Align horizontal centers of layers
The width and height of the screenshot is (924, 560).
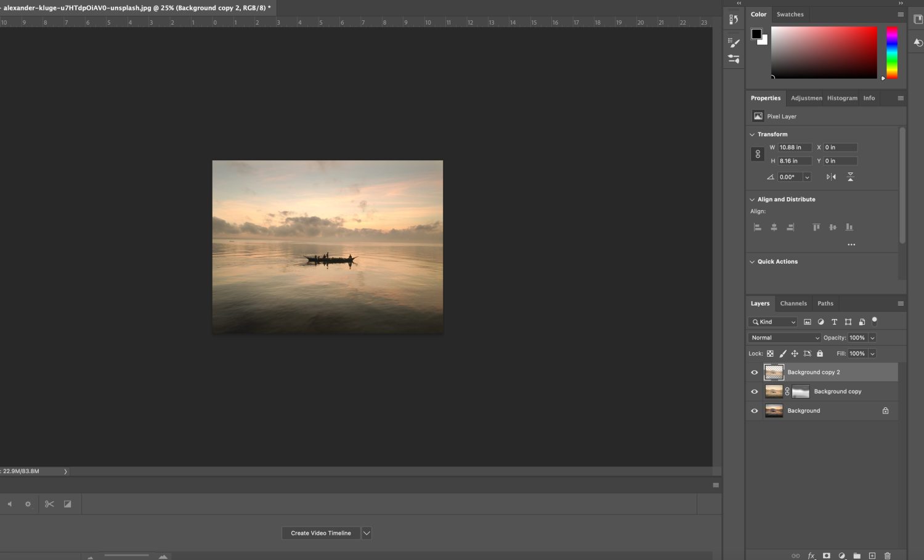point(774,227)
